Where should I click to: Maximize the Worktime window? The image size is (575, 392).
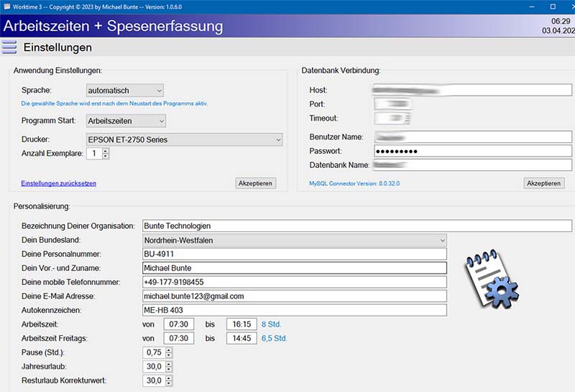point(553,6)
